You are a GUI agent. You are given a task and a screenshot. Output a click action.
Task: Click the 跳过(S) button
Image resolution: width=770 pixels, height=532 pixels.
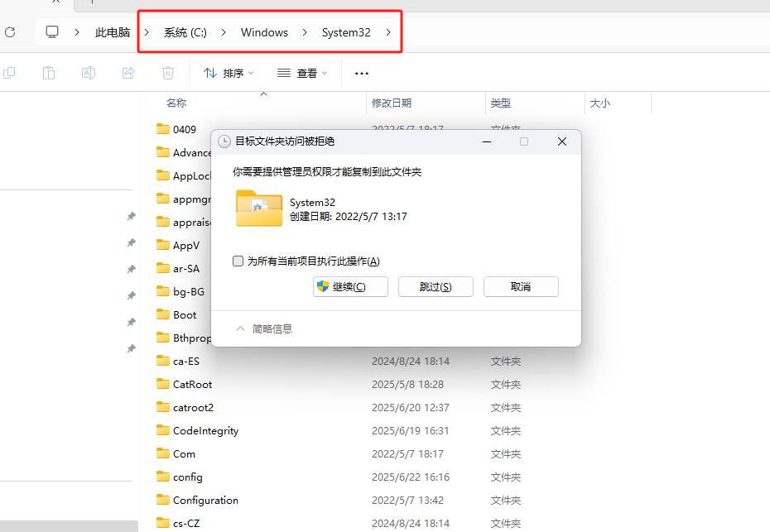click(x=436, y=286)
